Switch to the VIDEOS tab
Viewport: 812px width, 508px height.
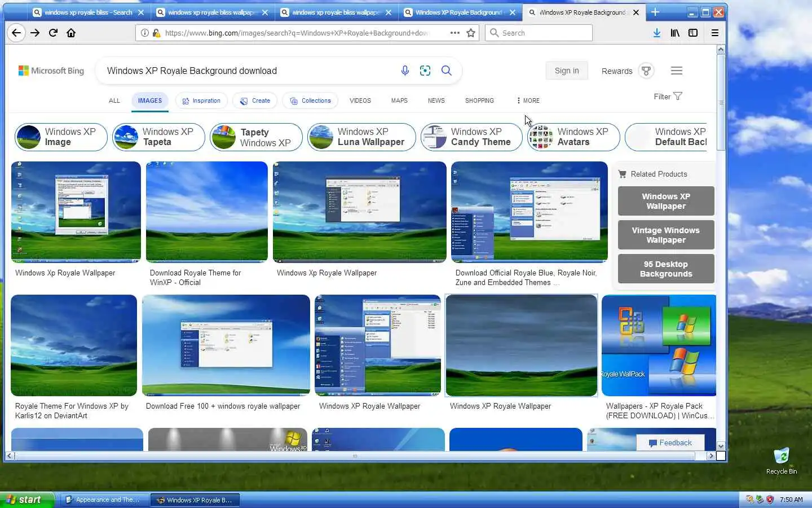click(x=360, y=100)
